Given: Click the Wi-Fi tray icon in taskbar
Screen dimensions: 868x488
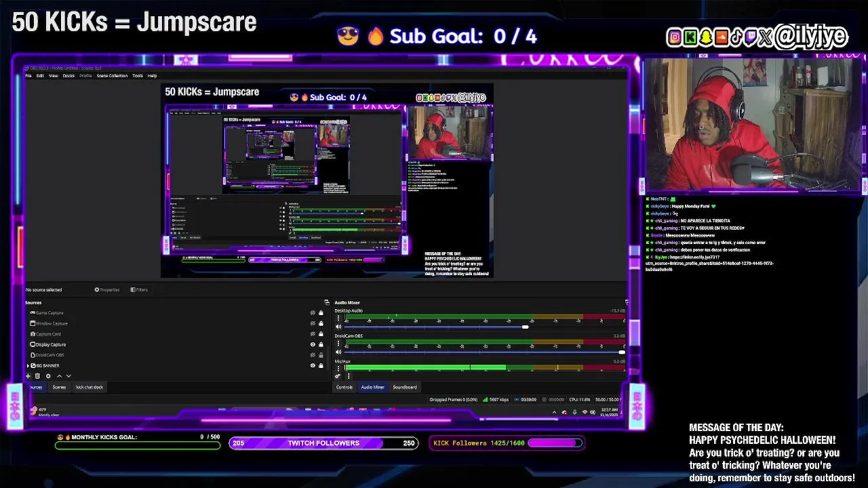Looking at the screenshot, I should [585, 412].
